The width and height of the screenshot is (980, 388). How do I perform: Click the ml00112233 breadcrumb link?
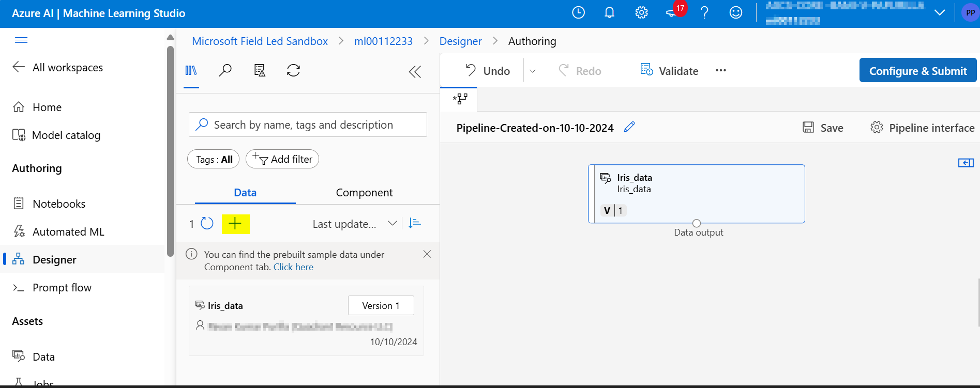coord(383,41)
